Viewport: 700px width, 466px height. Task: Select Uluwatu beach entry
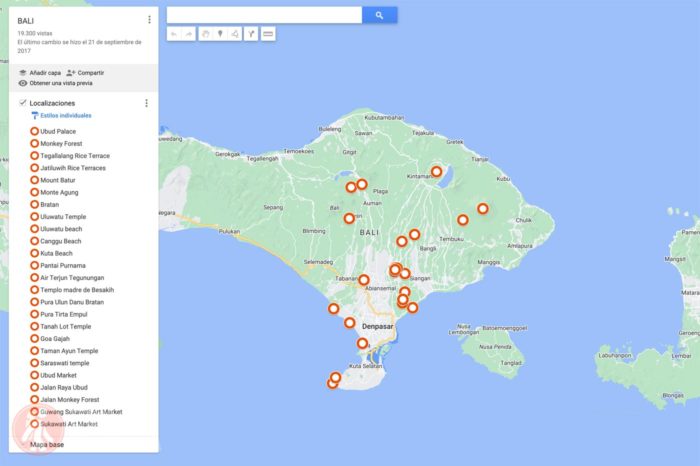coord(56,229)
